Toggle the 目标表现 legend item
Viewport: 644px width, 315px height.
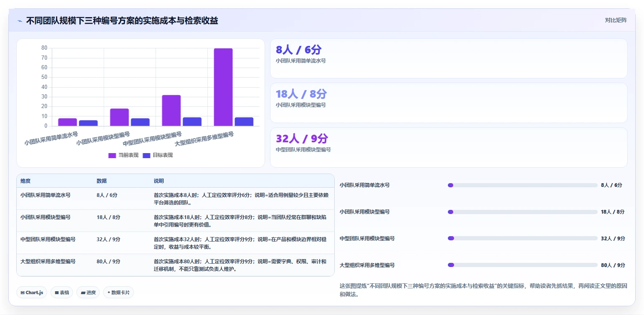tap(158, 155)
